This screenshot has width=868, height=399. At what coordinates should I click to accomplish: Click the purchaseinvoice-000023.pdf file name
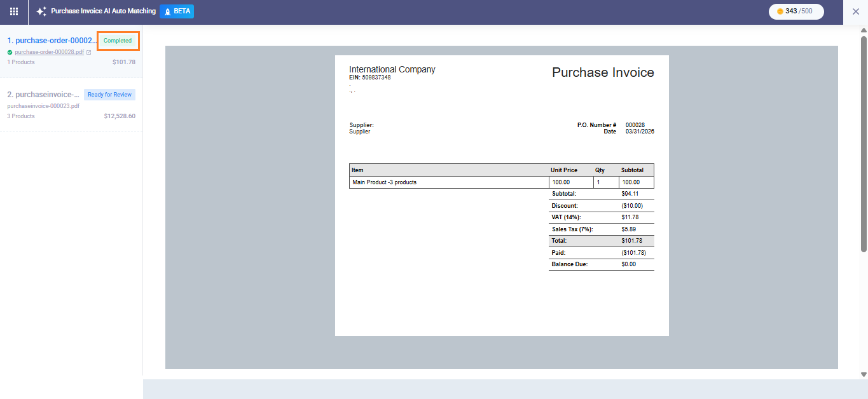point(43,106)
